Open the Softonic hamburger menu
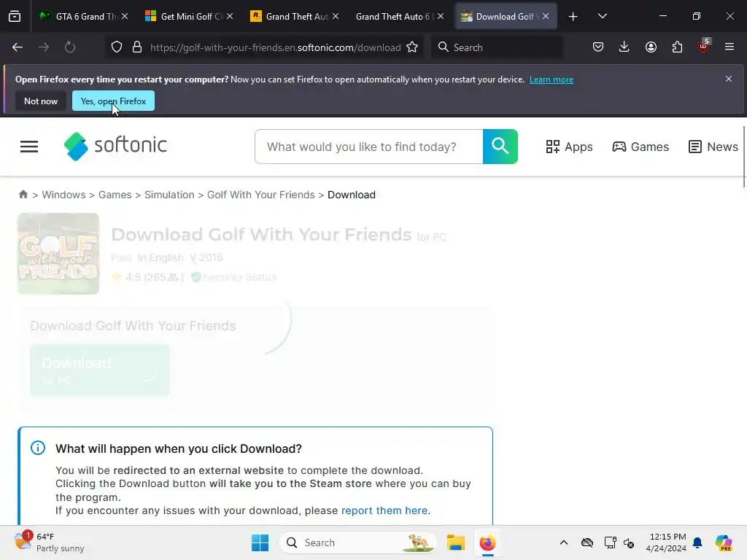This screenshot has width=747, height=560. pos(29,147)
